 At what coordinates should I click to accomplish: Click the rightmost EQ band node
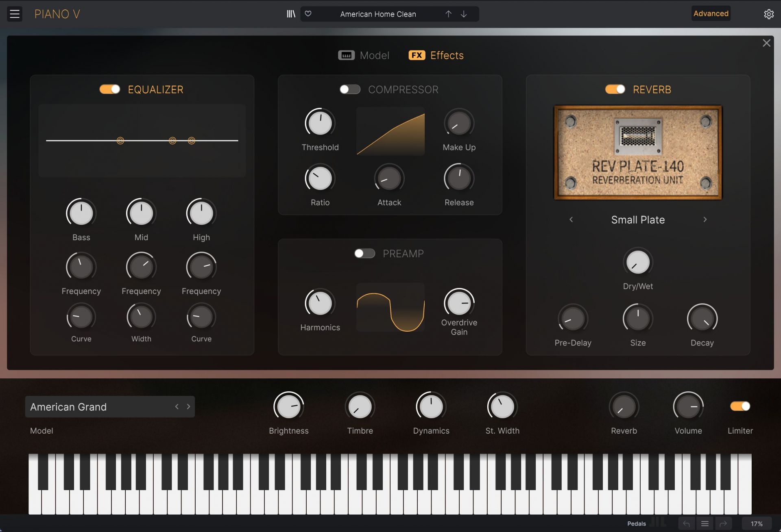click(x=192, y=141)
